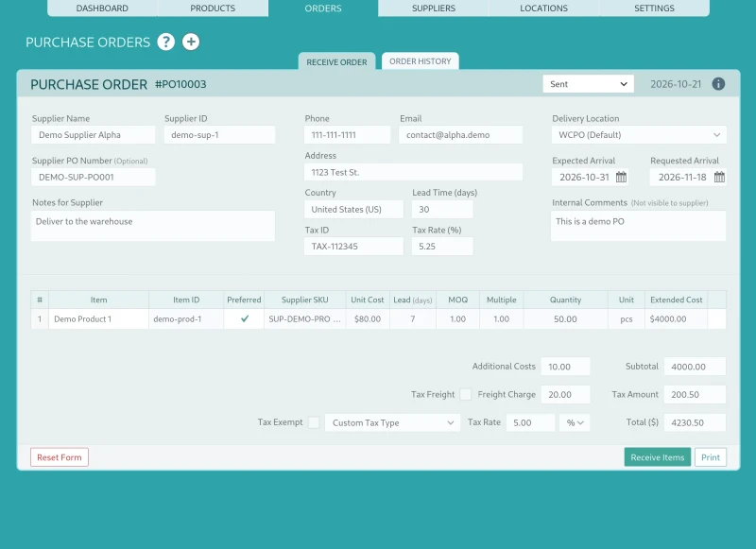Viewport: 756px width, 549px height.
Task: Go to the Locations tab
Action: pos(544,9)
